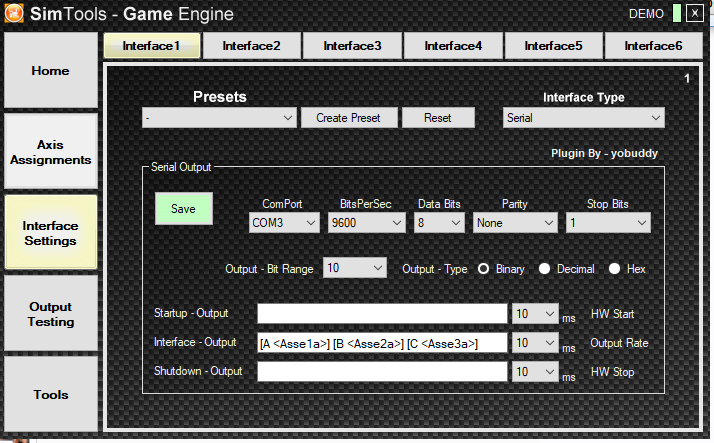
Task: Select the Binary output type
Action: 483,269
